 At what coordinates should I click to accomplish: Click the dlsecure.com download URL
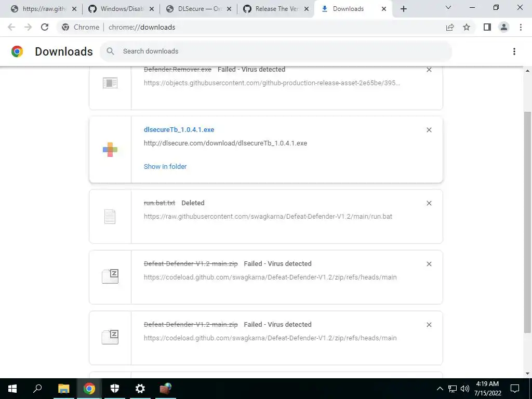pyautogui.click(x=225, y=143)
